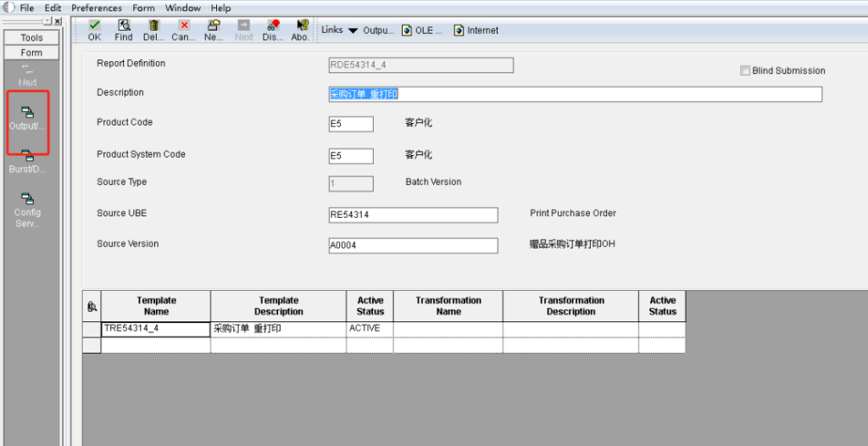
Task: Toggle Blind Submission checkbox
Action: coord(745,71)
